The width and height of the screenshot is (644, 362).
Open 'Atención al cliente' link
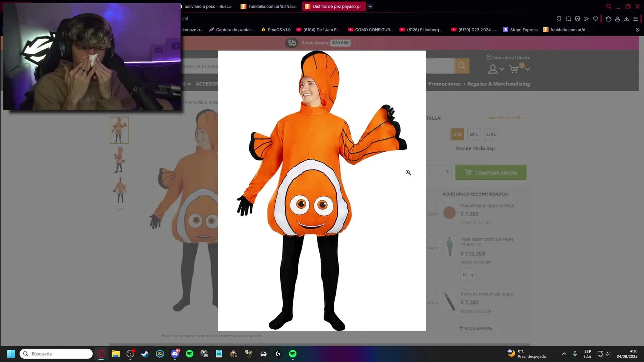[x=508, y=57]
